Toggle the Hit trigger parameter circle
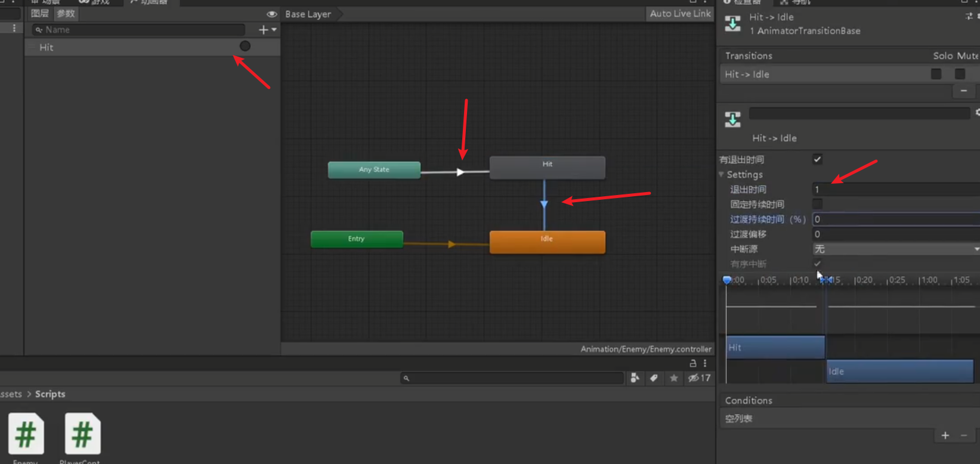This screenshot has width=980, height=464. pyautogui.click(x=245, y=46)
